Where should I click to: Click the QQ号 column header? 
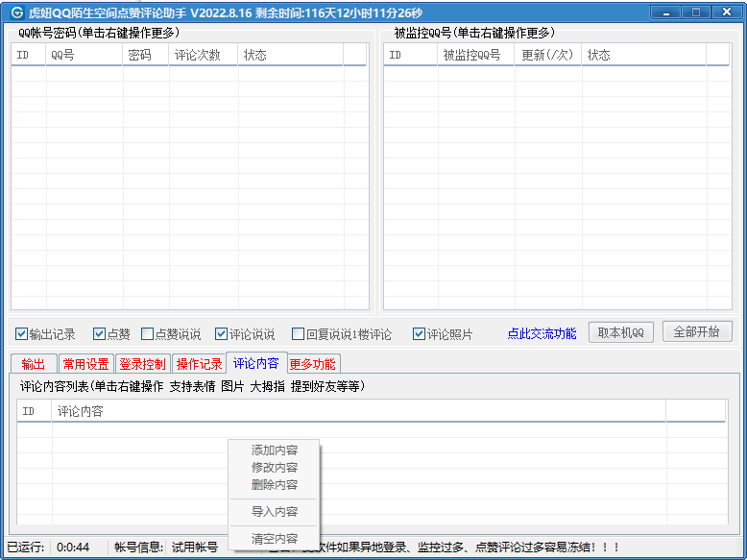pyautogui.click(x=84, y=55)
